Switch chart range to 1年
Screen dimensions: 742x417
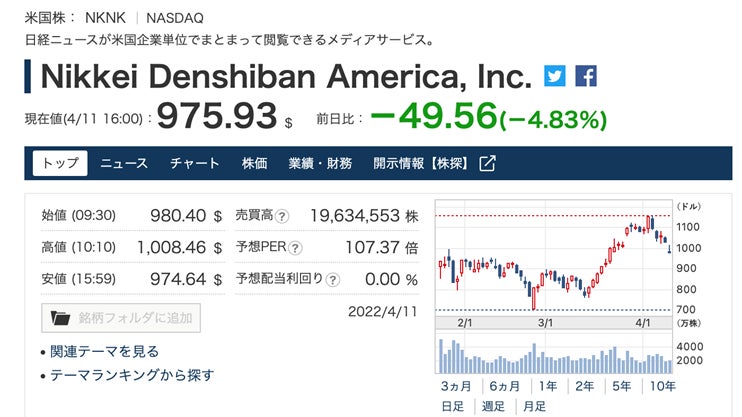pos(547,386)
